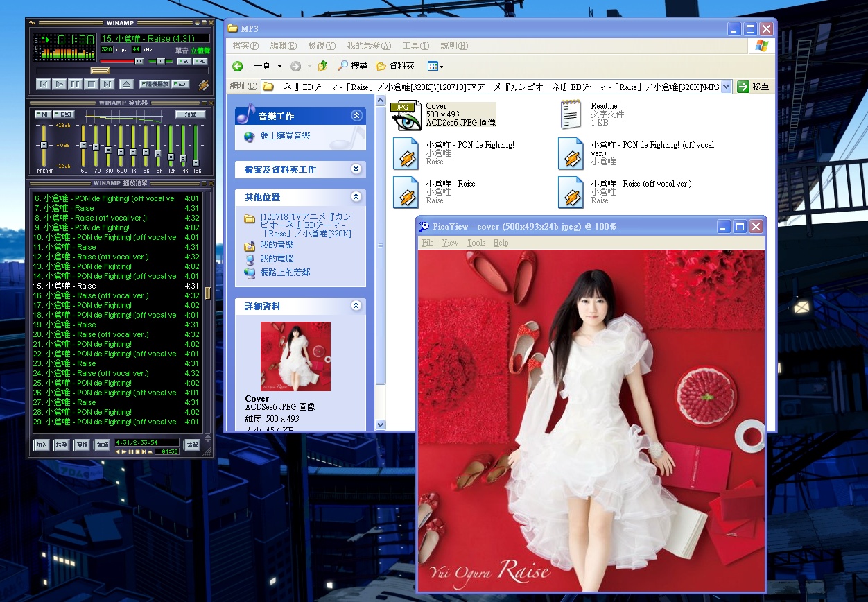Click the Forward arrow in MP3 window
The image size is (868, 602).
coord(295,66)
